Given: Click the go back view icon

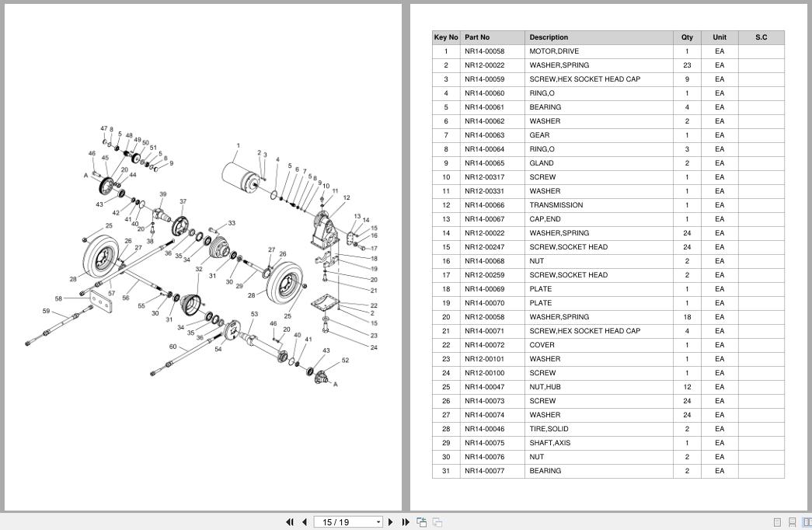Looking at the screenshot, I should (422, 522).
